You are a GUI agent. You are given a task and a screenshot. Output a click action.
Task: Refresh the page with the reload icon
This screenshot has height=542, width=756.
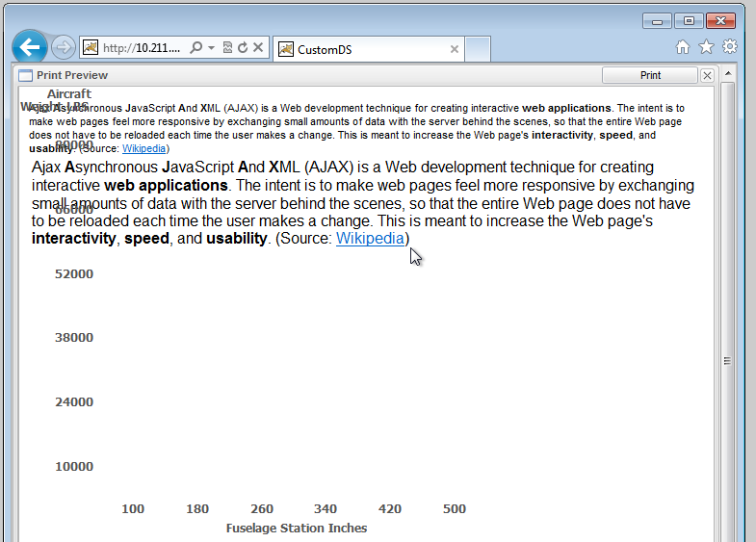click(x=243, y=47)
